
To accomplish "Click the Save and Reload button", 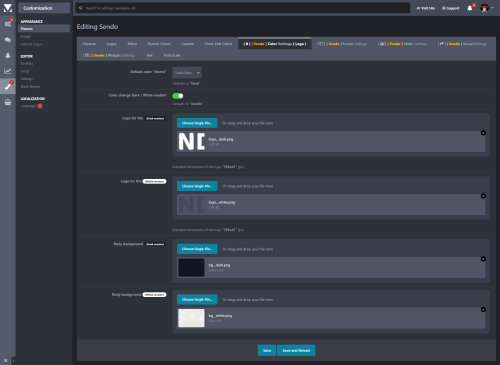I will (x=296, y=350).
